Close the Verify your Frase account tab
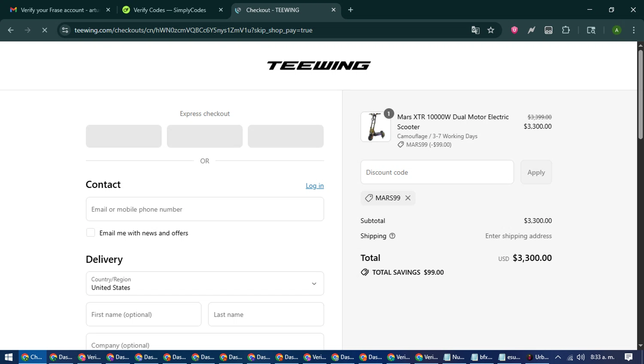The width and height of the screenshot is (644, 364). 108,10
